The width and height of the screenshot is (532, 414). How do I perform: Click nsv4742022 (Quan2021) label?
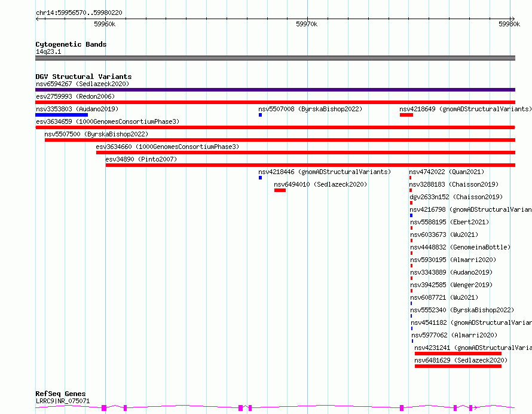tap(447, 172)
